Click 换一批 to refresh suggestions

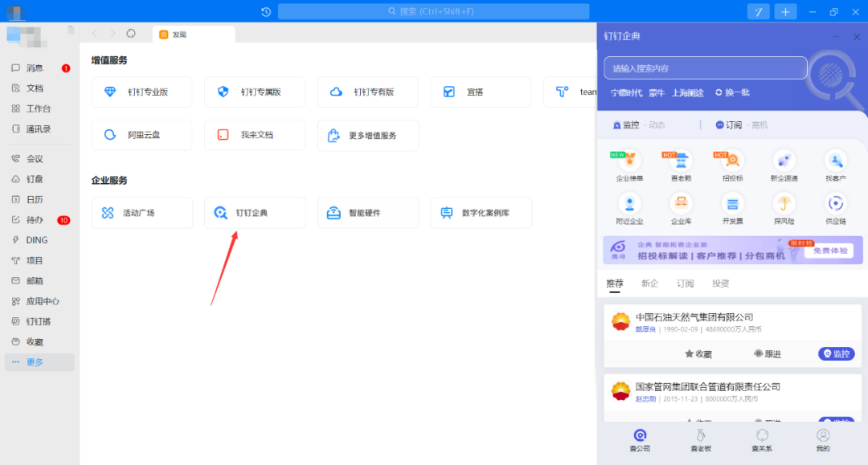[x=732, y=93]
